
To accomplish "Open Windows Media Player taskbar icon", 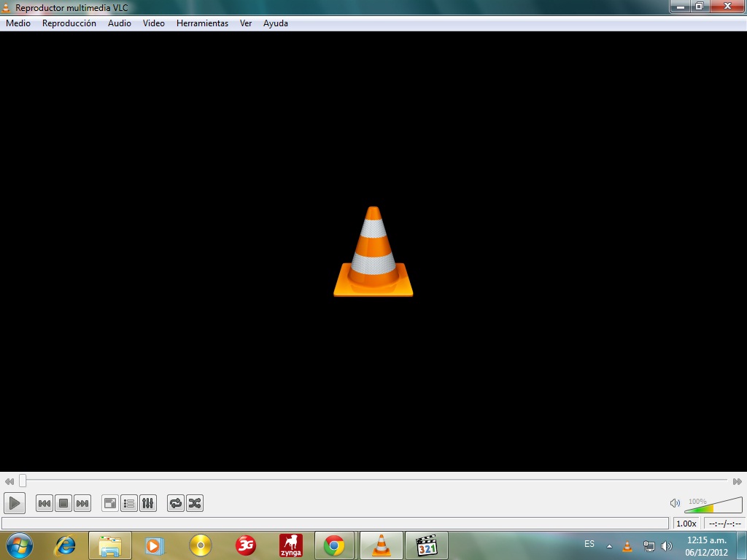I will [x=154, y=545].
